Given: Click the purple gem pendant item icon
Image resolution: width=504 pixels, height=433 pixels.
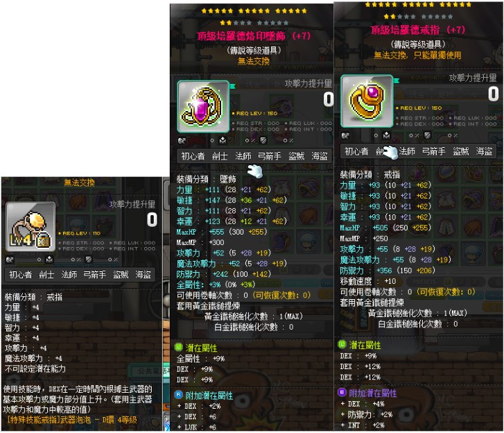Looking at the screenshot, I should [x=203, y=106].
